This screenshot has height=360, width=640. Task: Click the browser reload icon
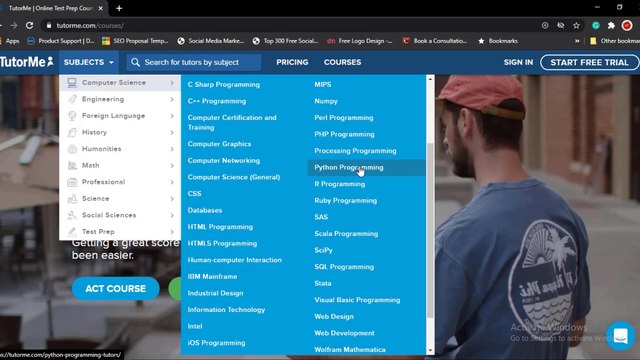pyautogui.click(x=29, y=25)
